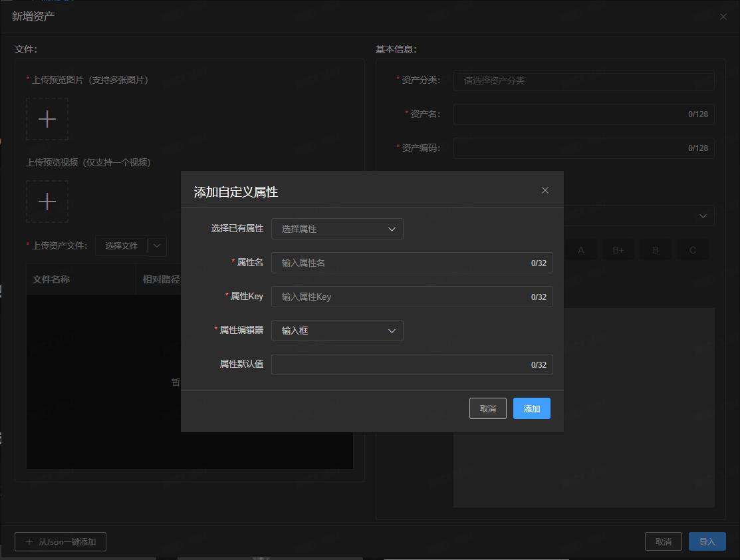This screenshot has width=740, height=560.
Task: Click the plus icon under 上传预览视频
Action: coord(47,202)
